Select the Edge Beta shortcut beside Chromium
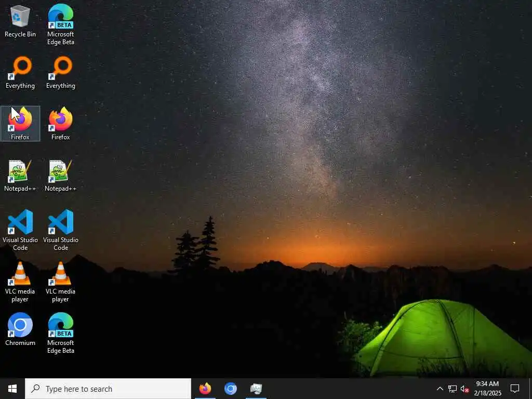This screenshot has width=532, height=399. (61, 333)
